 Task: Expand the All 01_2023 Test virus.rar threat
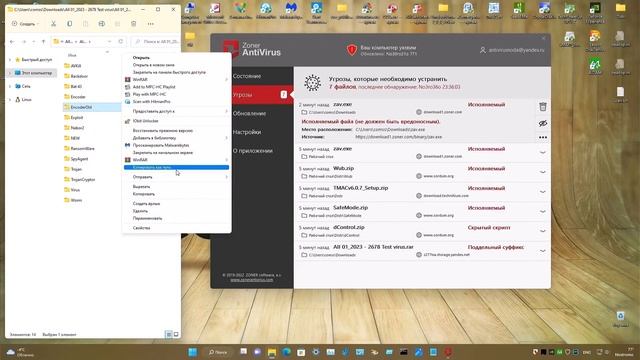[x=542, y=251]
